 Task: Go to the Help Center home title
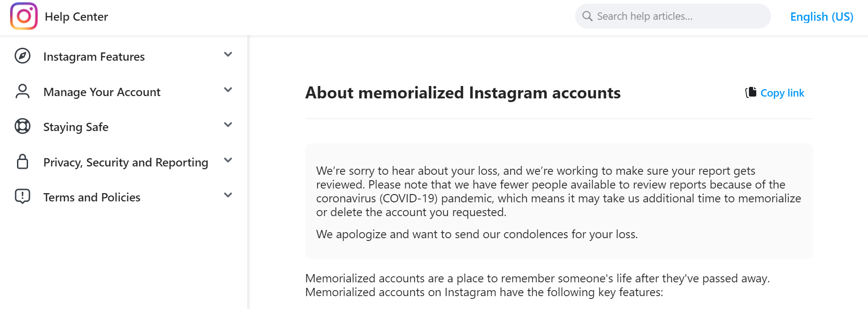coord(76,17)
